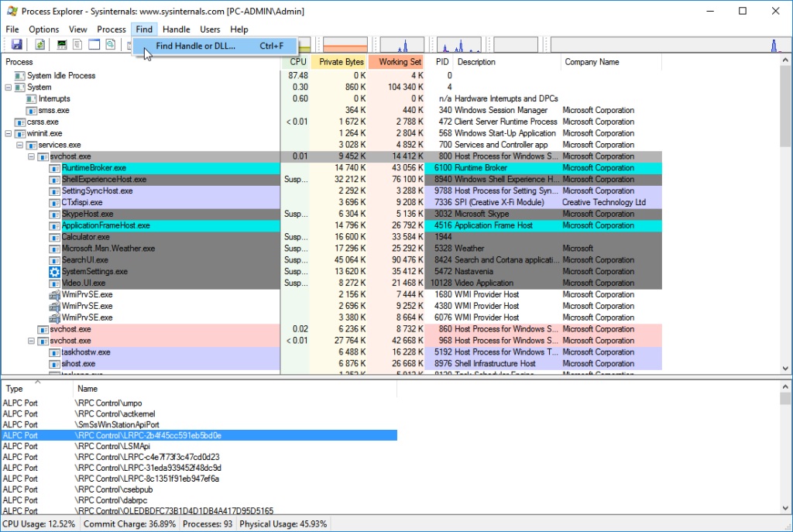The height and width of the screenshot is (532, 793).
Task: Click the SystemSettings.exe gear icon
Action: [55, 272]
